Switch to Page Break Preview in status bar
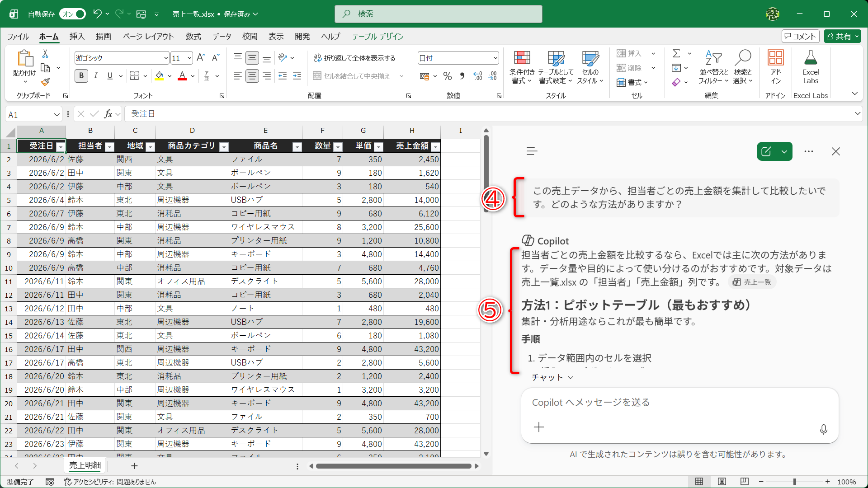 [x=745, y=482]
